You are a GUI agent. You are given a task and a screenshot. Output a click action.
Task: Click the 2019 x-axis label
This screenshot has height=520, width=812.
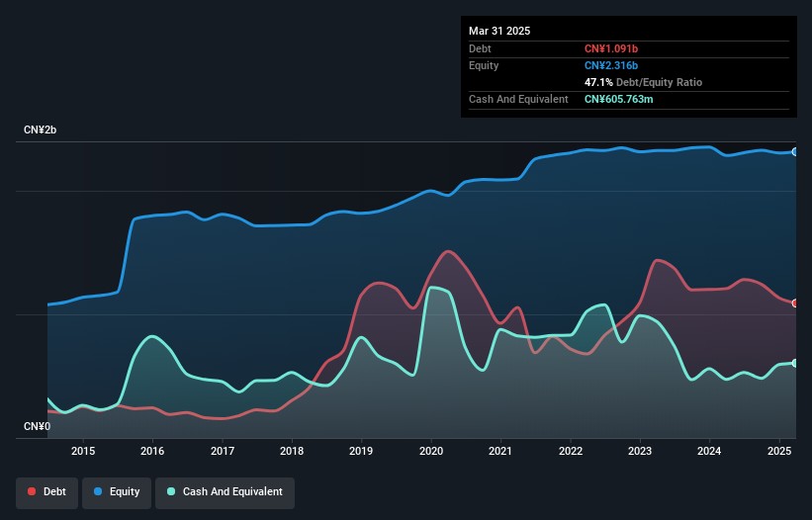pos(361,451)
